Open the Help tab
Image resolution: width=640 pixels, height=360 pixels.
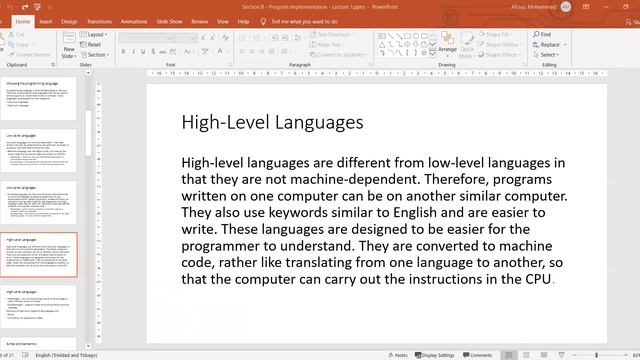(243, 22)
